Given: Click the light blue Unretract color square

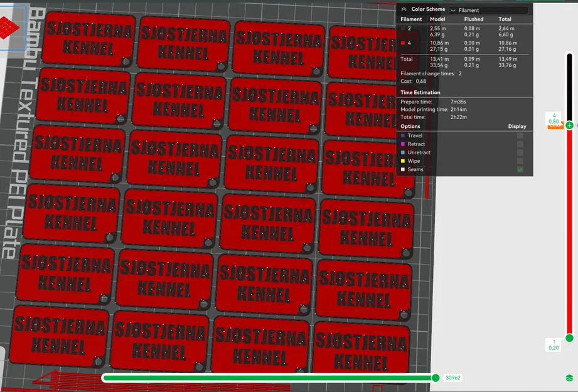Looking at the screenshot, I should coord(403,152).
